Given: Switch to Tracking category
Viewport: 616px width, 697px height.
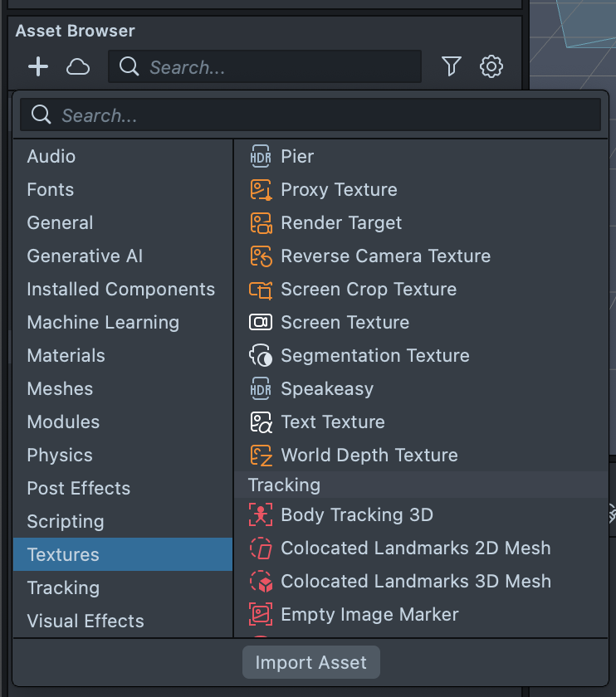Looking at the screenshot, I should coord(63,587).
